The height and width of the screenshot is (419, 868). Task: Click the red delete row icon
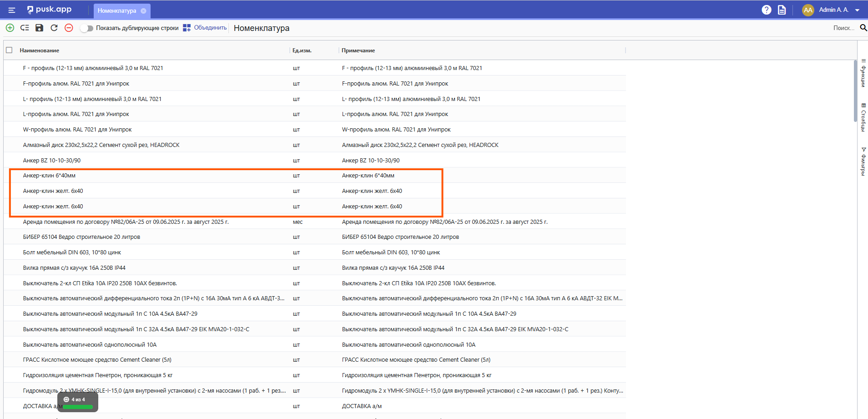(x=69, y=28)
